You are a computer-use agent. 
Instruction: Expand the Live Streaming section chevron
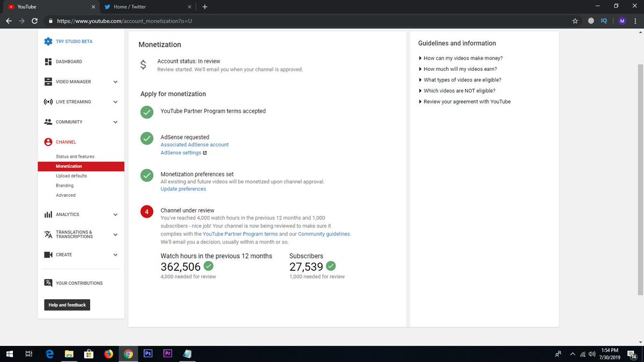115,102
